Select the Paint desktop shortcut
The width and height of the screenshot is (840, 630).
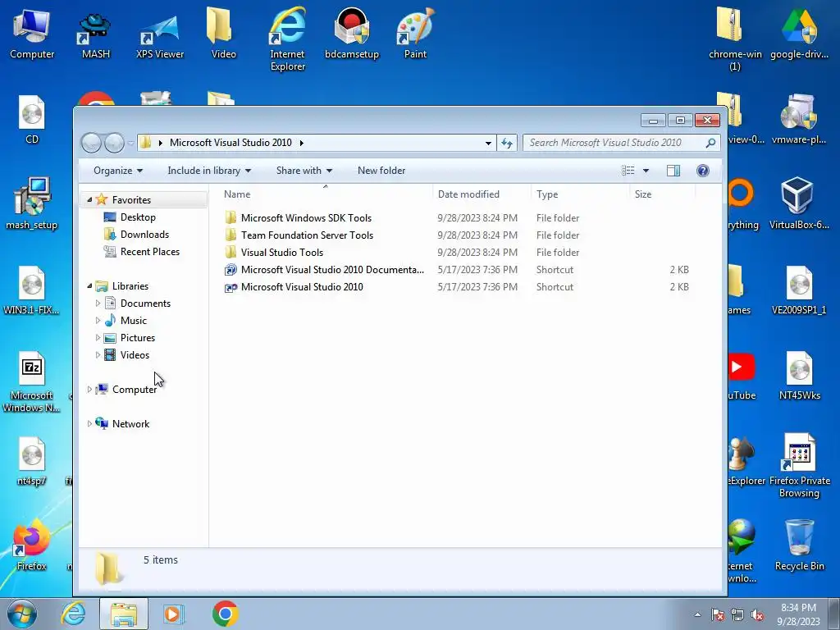[x=415, y=33]
